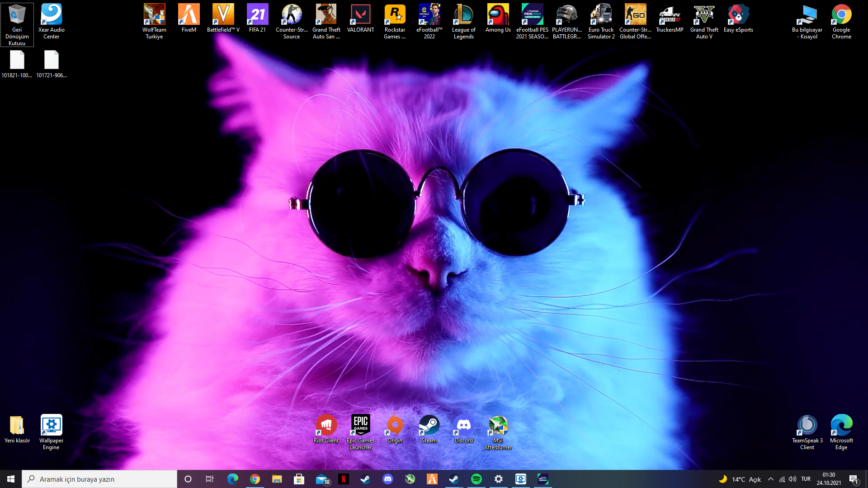Screen dimensions: 868x488
Task: Select the Microsoft Edge desktop shortcut
Action: (841, 432)
